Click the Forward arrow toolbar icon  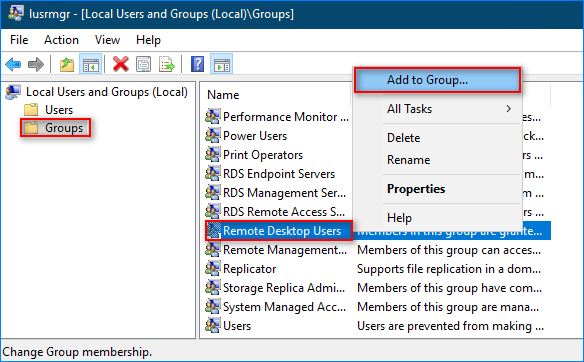click(x=36, y=64)
